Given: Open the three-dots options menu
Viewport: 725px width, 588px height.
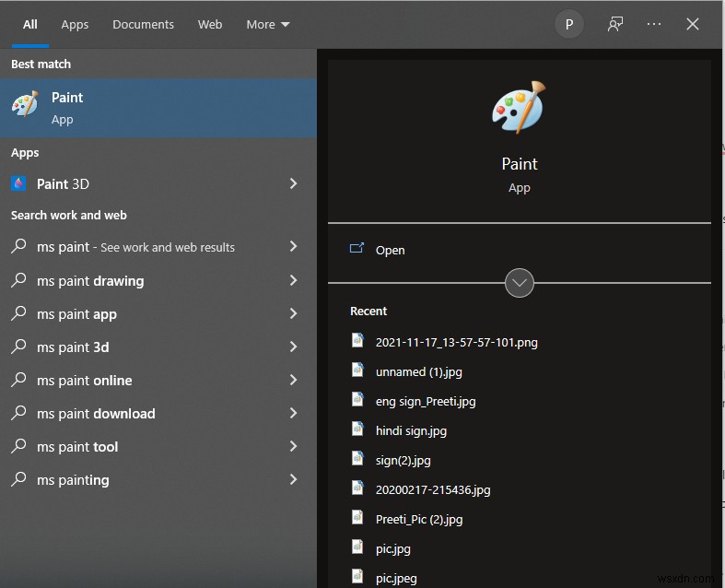Looking at the screenshot, I should pos(654,24).
